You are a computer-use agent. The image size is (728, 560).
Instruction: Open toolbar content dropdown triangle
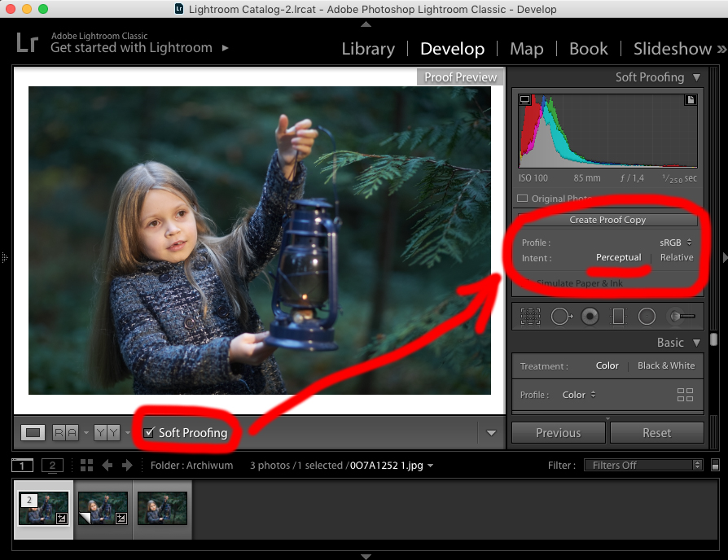tap(491, 433)
